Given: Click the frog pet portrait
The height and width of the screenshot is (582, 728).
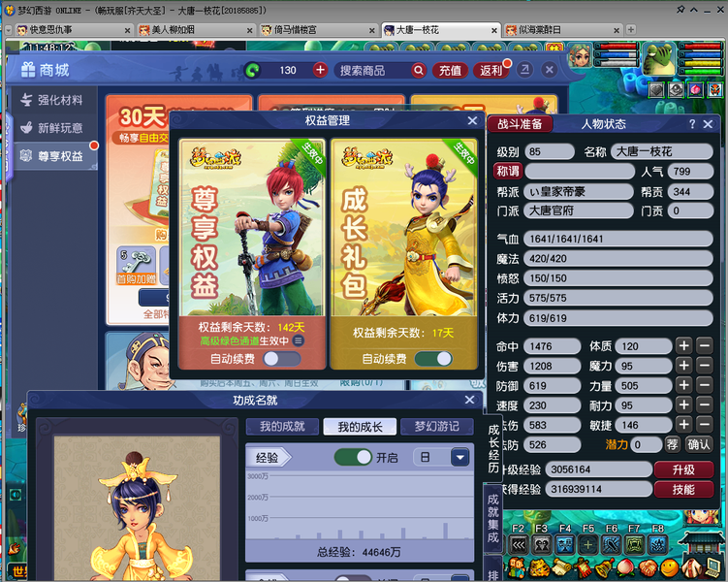Looking at the screenshot, I should (x=659, y=58).
